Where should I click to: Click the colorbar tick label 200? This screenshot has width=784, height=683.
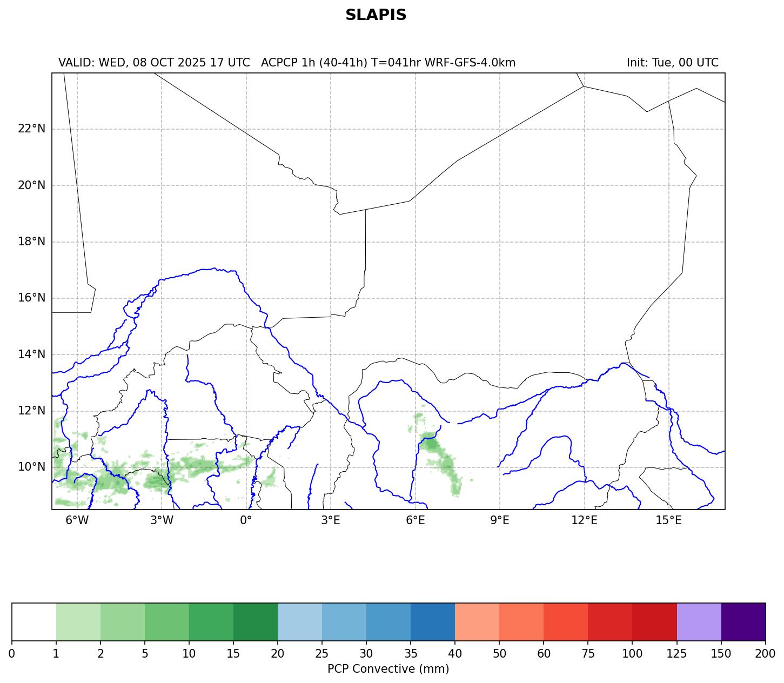tap(765, 654)
